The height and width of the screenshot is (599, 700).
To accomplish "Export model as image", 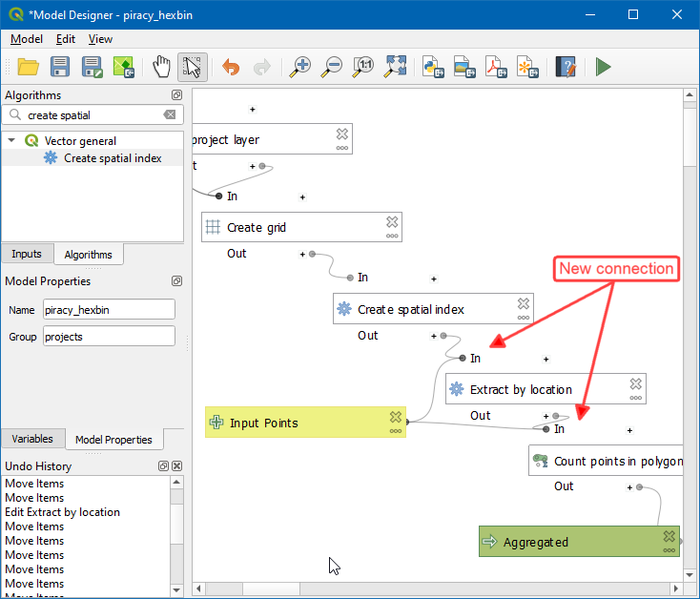I will [x=464, y=67].
